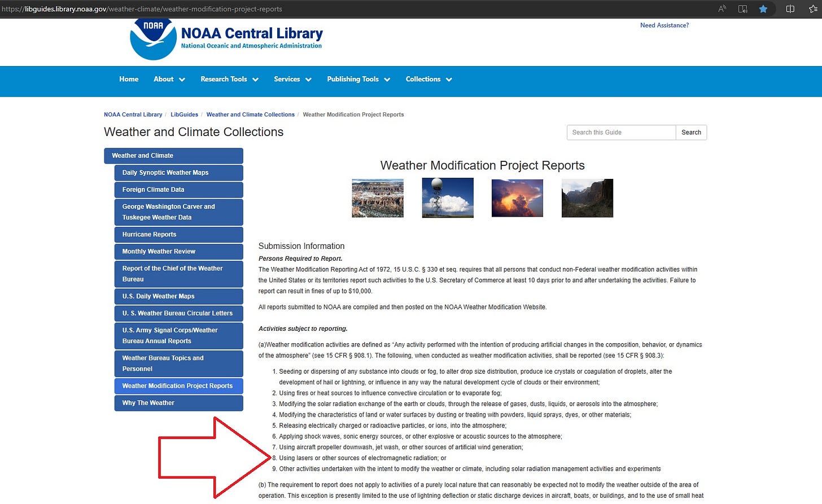Click the Weather and Climate Collections heading

tap(194, 132)
